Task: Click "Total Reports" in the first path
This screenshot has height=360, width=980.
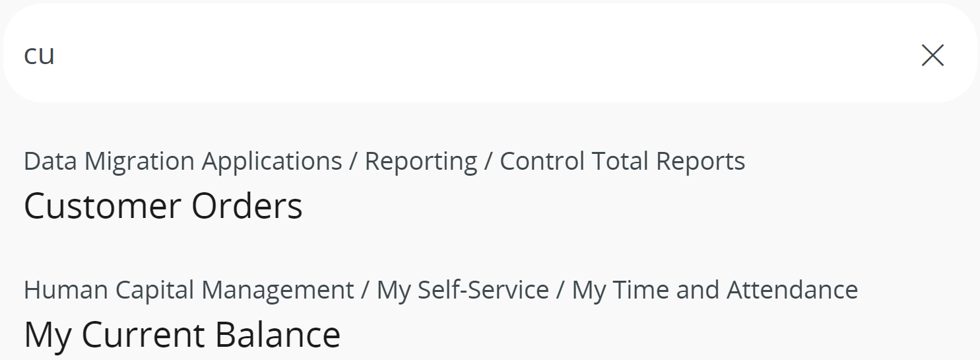Action: pyautogui.click(x=668, y=161)
